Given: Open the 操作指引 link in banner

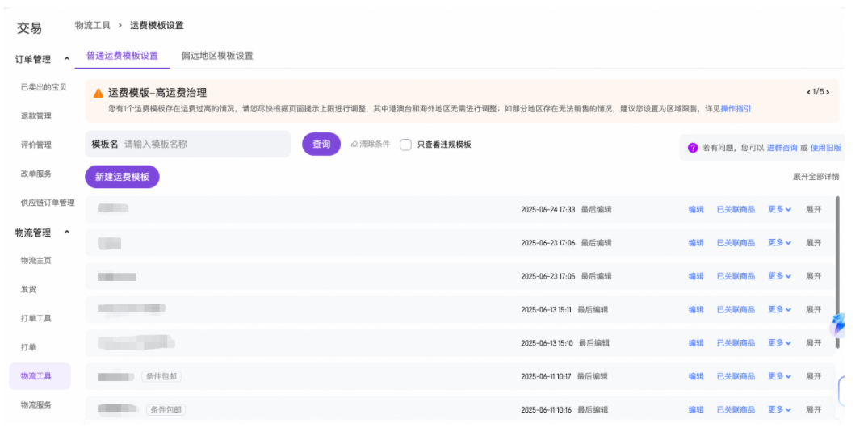Looking at the screenshot, I should tap(736, 108).
